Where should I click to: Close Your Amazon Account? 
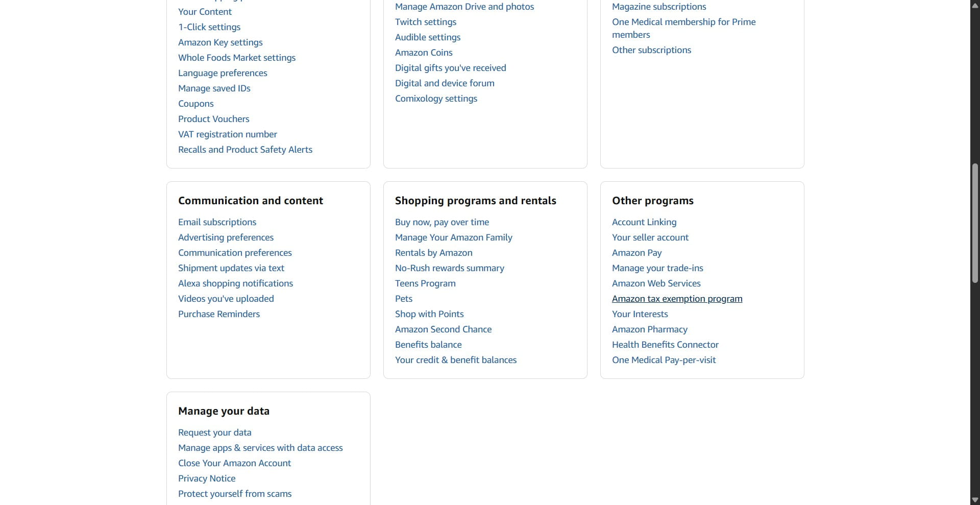click(x=234, y=463)
